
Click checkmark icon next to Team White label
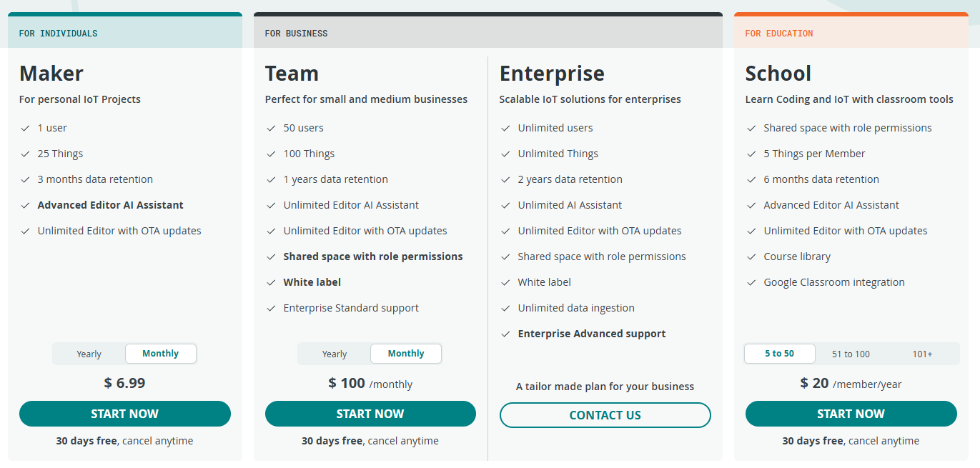click(x=271, y=282)
